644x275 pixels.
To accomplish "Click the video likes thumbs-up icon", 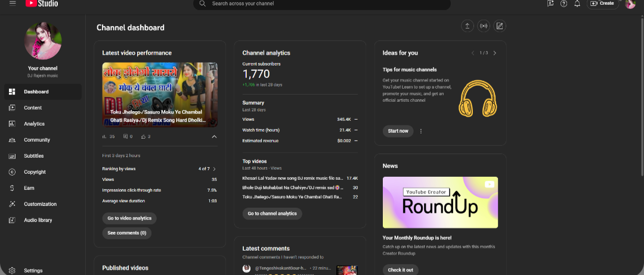I will point(143,136).
